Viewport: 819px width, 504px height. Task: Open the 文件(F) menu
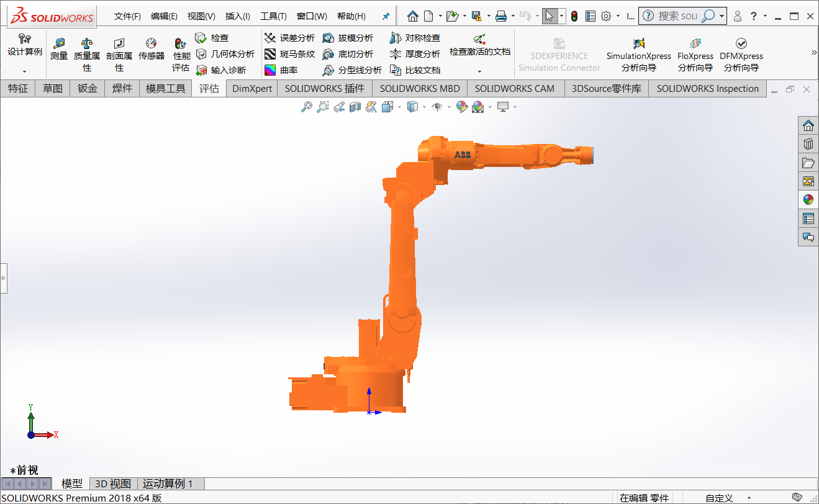127,16
